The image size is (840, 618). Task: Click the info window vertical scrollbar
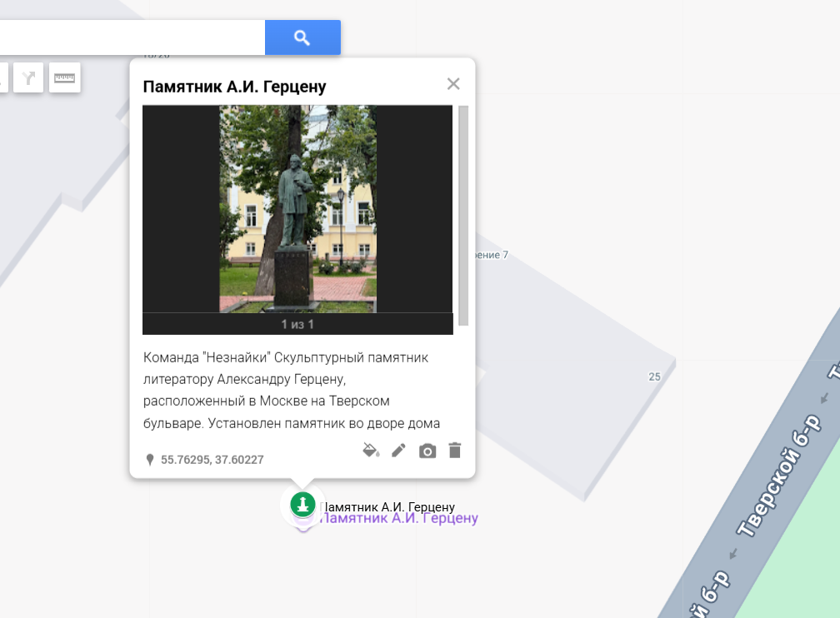click(463, 215)
